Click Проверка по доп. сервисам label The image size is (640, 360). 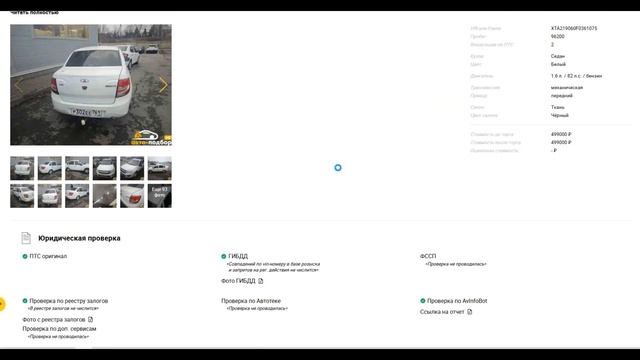(x=59, y=329)
